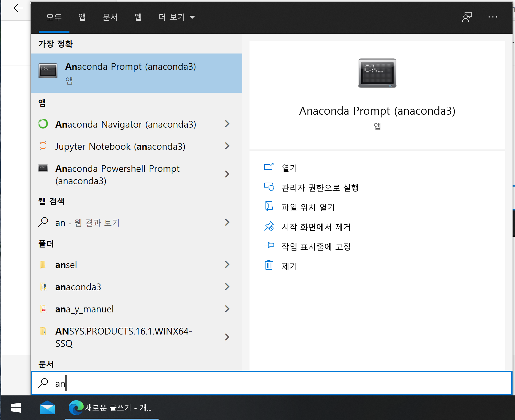This screenshot has width=515, height=420.
Task: Open the 더 보기 dropdown
Action: pyautogui.click(x=177, y=17)
